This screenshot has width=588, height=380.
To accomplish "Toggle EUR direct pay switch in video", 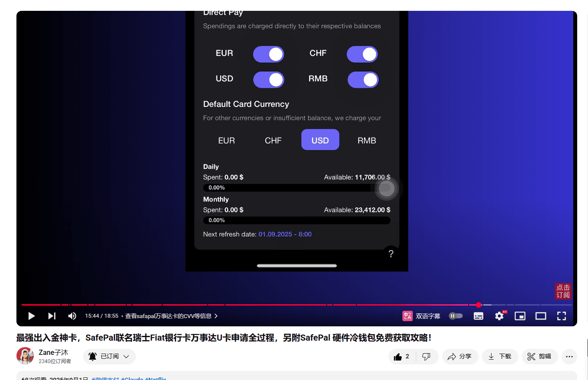I will 269,54.
